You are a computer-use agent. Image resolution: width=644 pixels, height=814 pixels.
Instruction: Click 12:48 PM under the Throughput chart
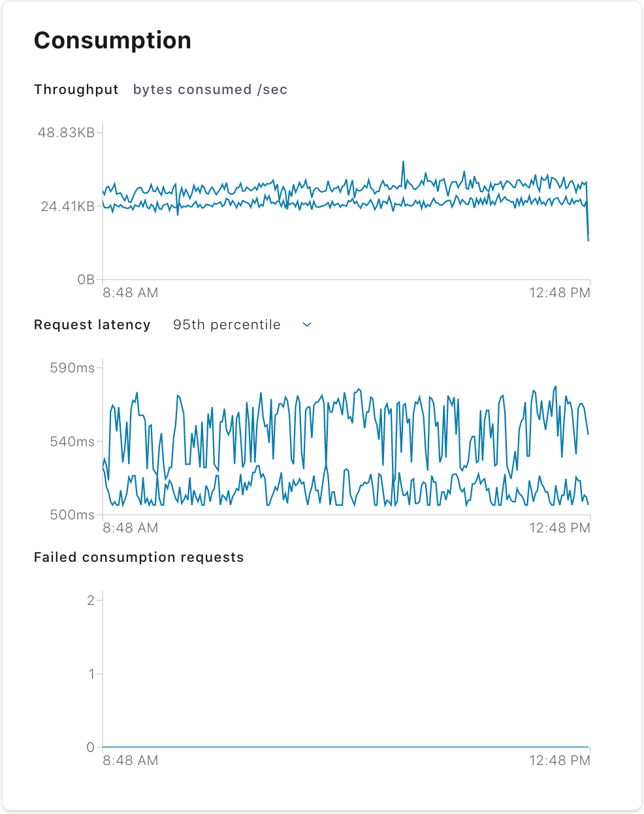pos(559,293)
